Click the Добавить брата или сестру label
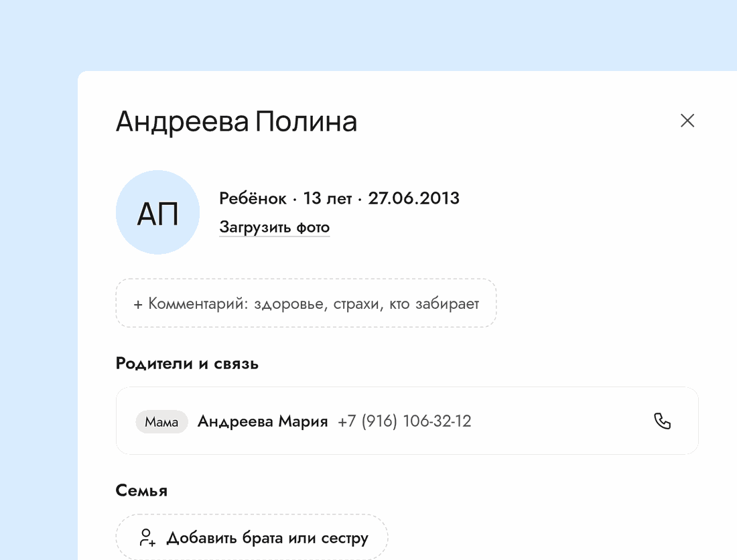 pos(267,537)
